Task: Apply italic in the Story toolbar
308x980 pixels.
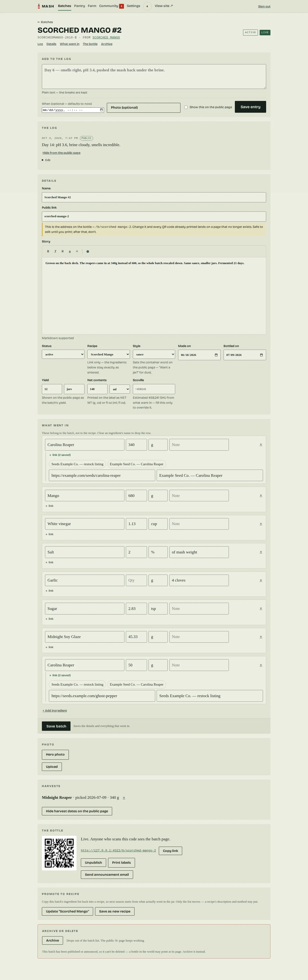Action: pos(55,251)
